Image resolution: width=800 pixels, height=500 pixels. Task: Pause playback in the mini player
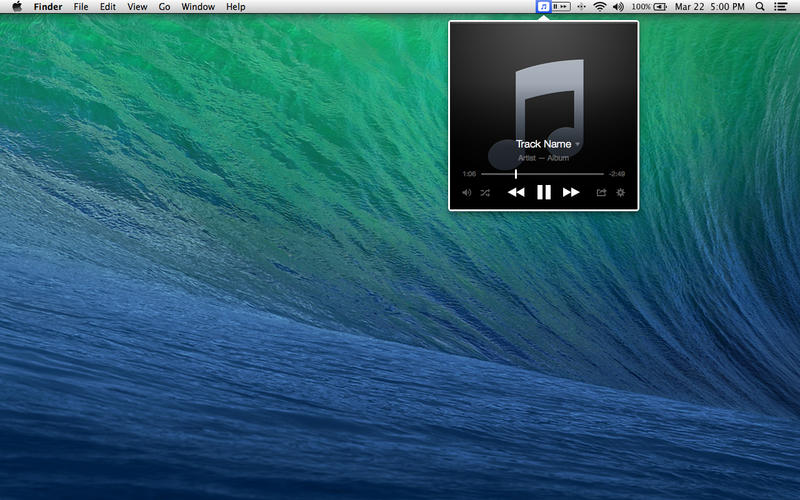click(544, 192)
